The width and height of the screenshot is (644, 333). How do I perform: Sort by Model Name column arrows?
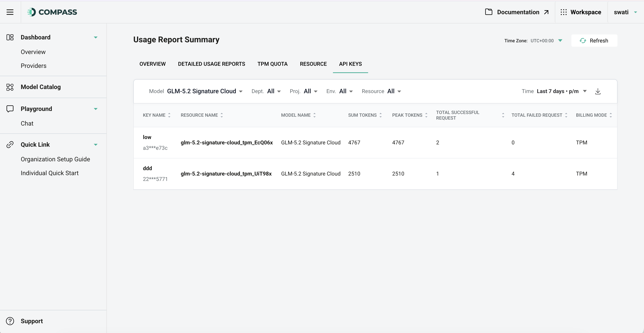click(315, 115)
